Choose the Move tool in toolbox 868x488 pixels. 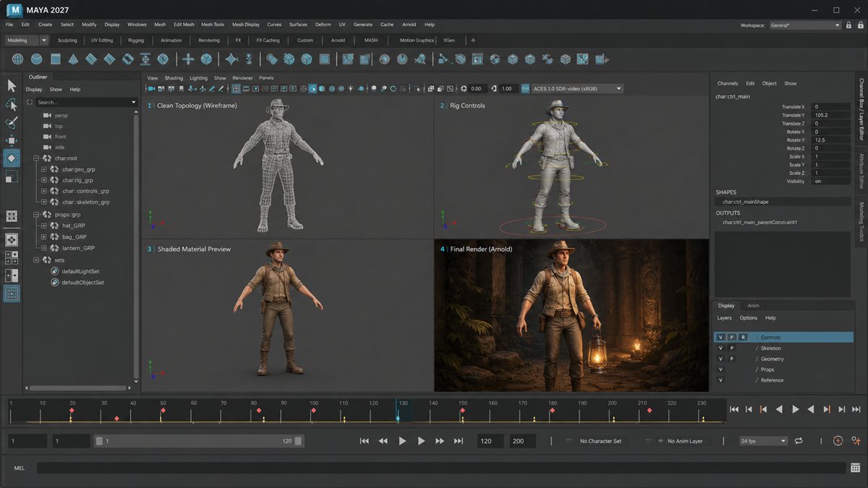[12, 140]
